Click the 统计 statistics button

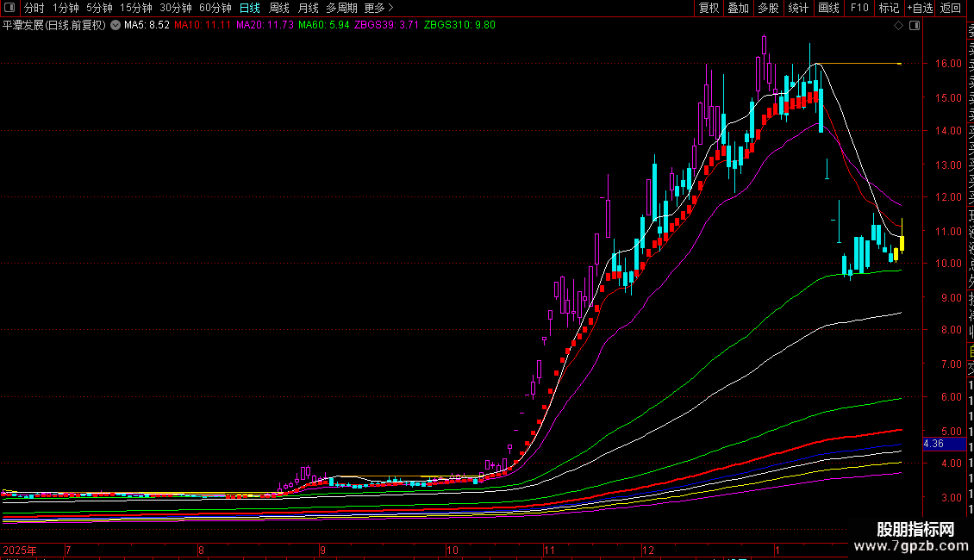798,9
